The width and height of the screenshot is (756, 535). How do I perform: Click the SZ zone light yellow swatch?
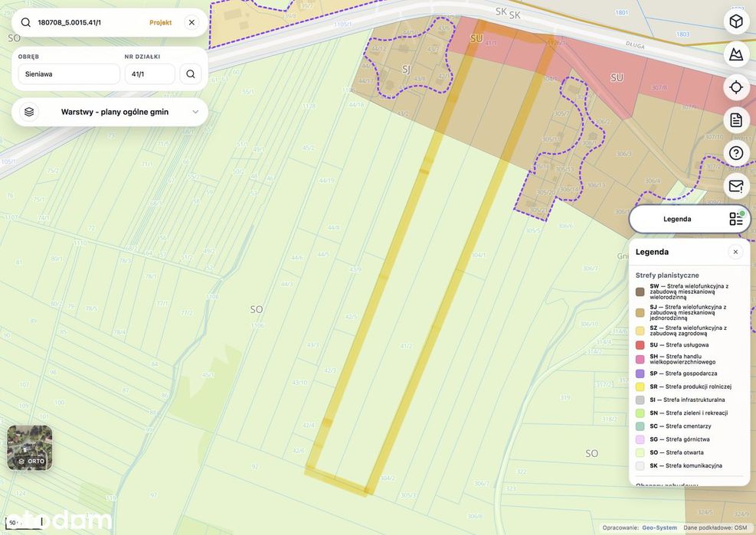click(640, 331)
